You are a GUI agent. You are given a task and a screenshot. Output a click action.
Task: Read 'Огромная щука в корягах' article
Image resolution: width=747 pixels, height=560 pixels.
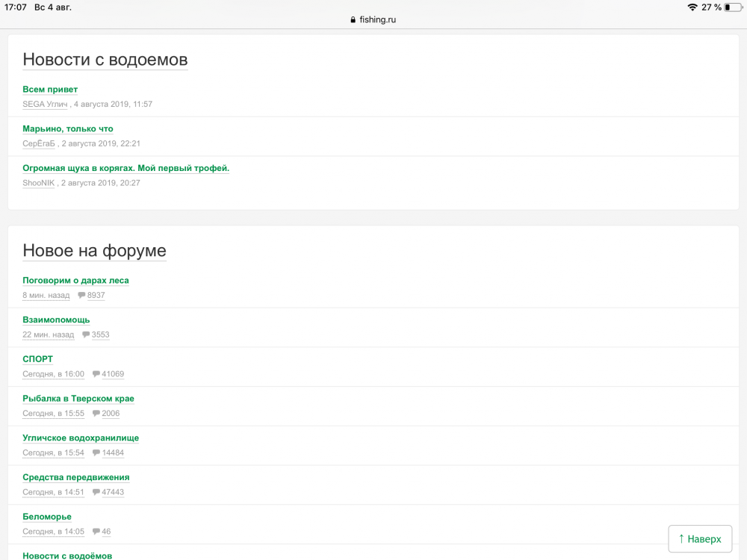pos(125,168)
